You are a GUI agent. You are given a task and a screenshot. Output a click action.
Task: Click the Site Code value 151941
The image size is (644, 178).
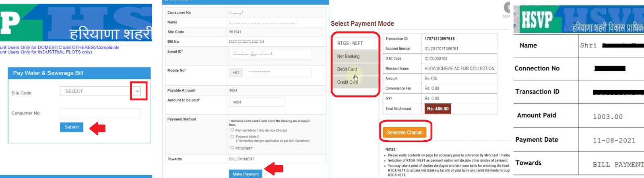pyautogui.click(x=235, y=32)
